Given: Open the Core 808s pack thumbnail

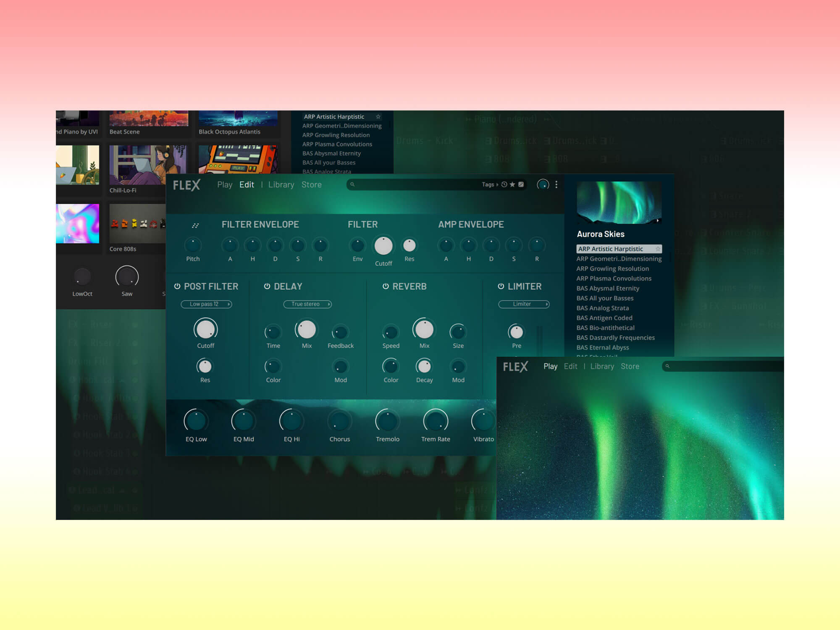Looking at the screenshot, I should (137, 223).
